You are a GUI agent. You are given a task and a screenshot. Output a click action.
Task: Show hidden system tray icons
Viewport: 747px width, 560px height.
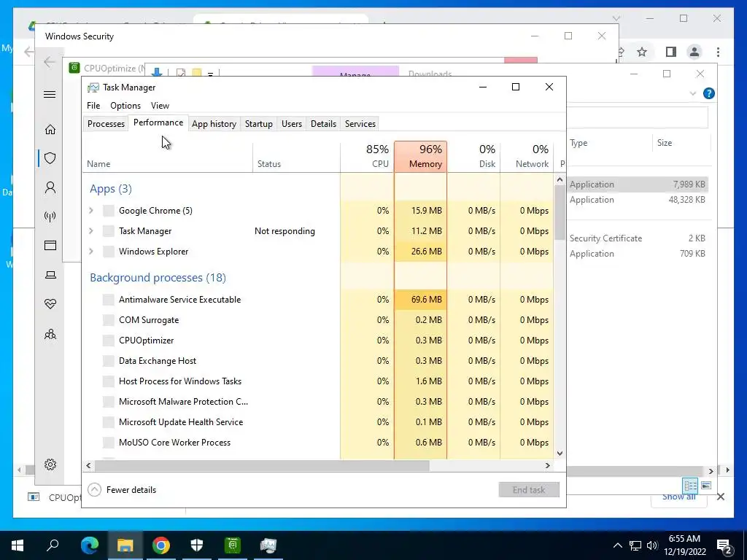coord(617,545)
